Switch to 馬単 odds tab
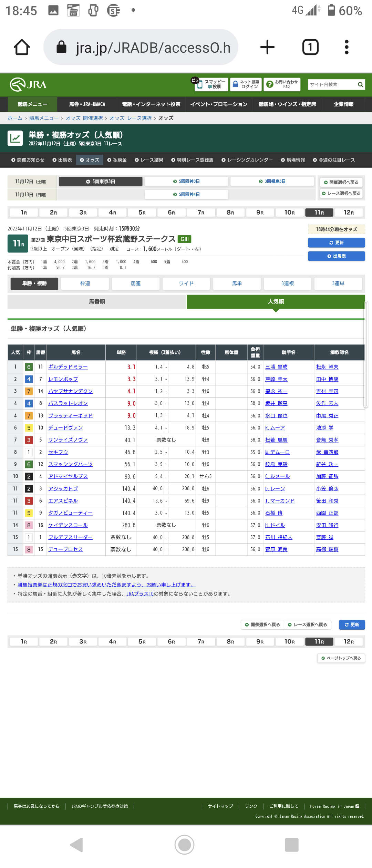The height and width of the screenshot is (868, 372). pos(237,283)
